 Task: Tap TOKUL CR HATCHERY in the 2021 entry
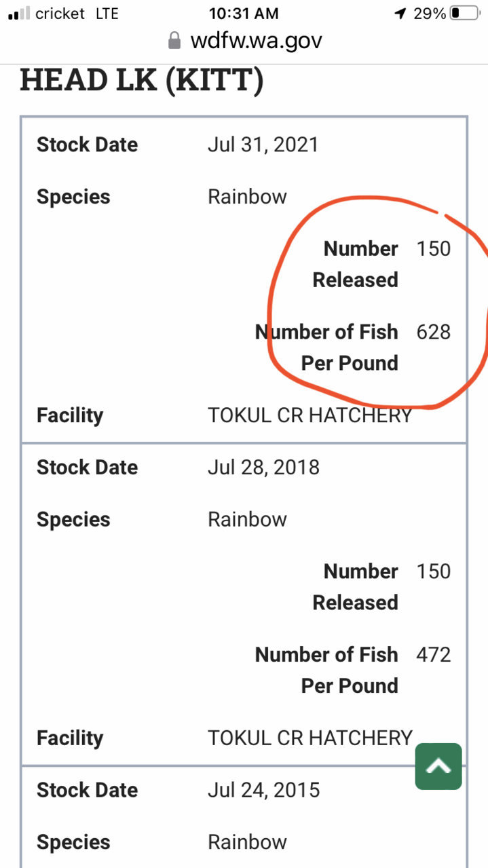(x=310, y=415)
